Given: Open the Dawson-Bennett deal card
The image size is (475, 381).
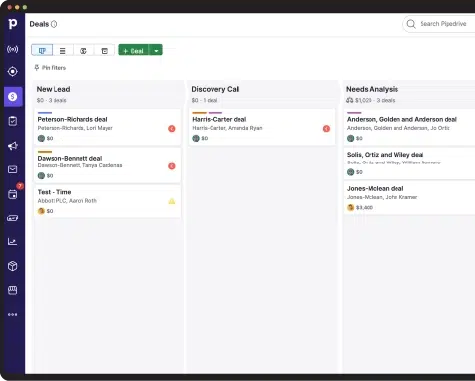Looking at the screenshot, I should click(107, 165).
